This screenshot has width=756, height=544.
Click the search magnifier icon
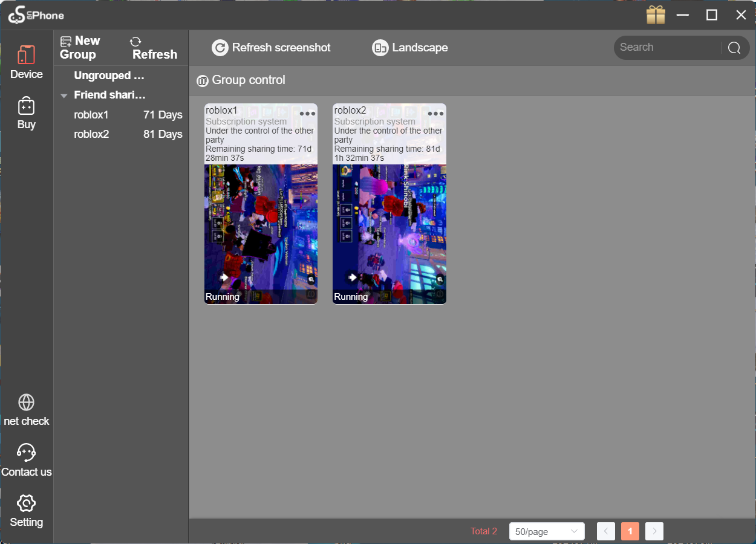pyautogui.click(x=734, y=48)
